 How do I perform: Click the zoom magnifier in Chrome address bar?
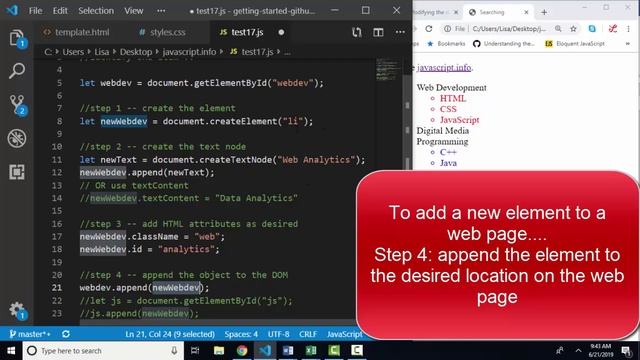point(558,29)
